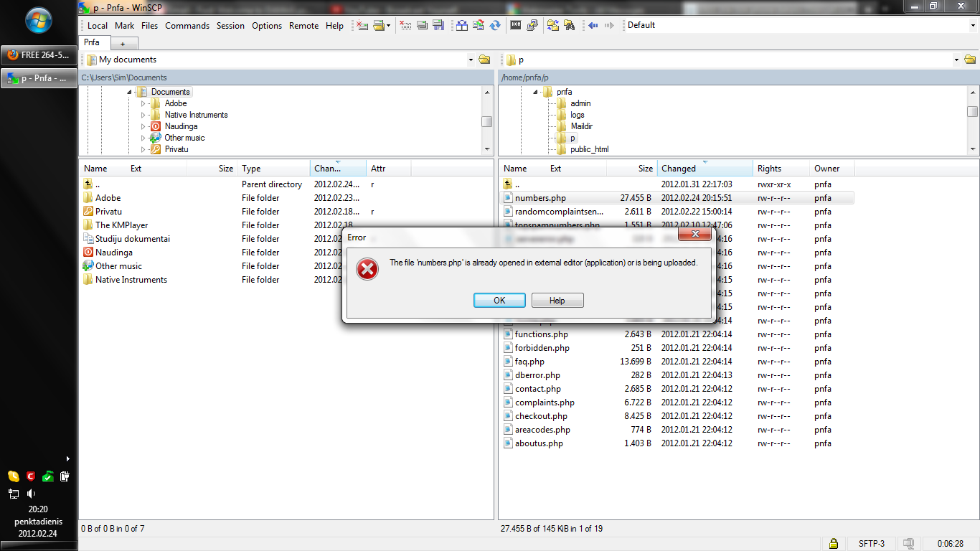Expand the Adobe folder tree node
The image size is (980, 551).
(x=143, y=103)
